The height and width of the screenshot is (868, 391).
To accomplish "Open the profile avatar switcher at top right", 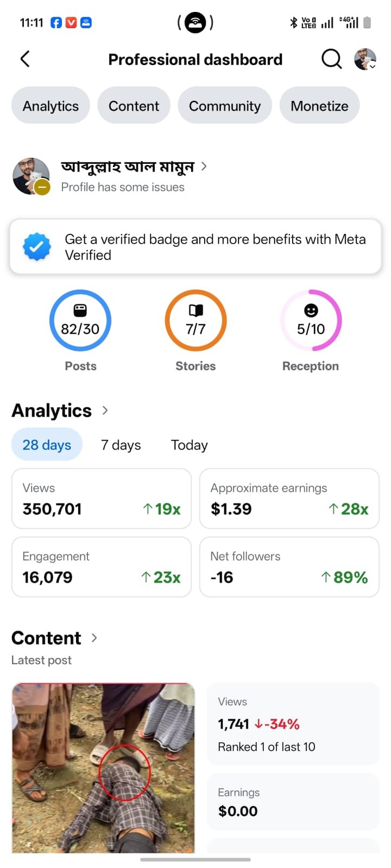I will point(365,59).
